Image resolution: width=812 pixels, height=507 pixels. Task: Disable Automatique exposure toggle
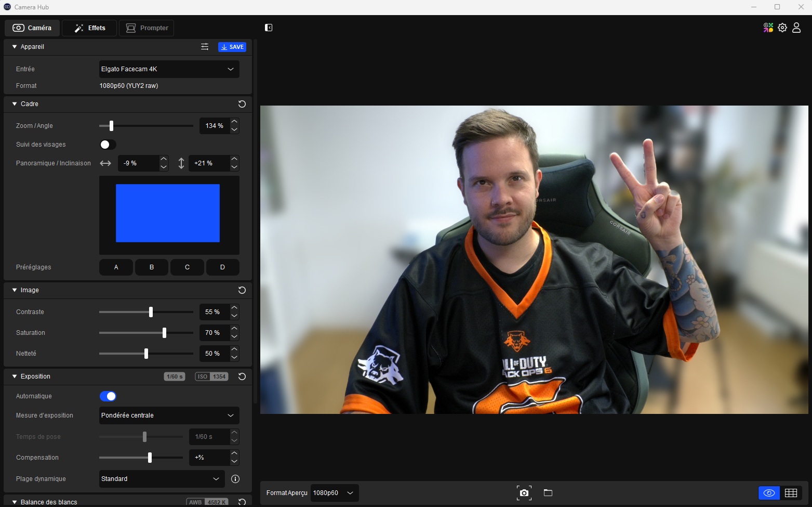(108, 396)
